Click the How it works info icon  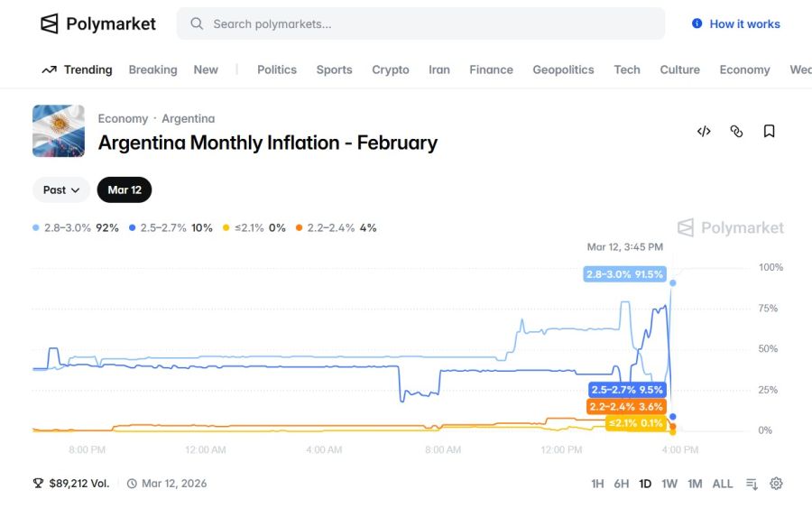coord(697,23)
